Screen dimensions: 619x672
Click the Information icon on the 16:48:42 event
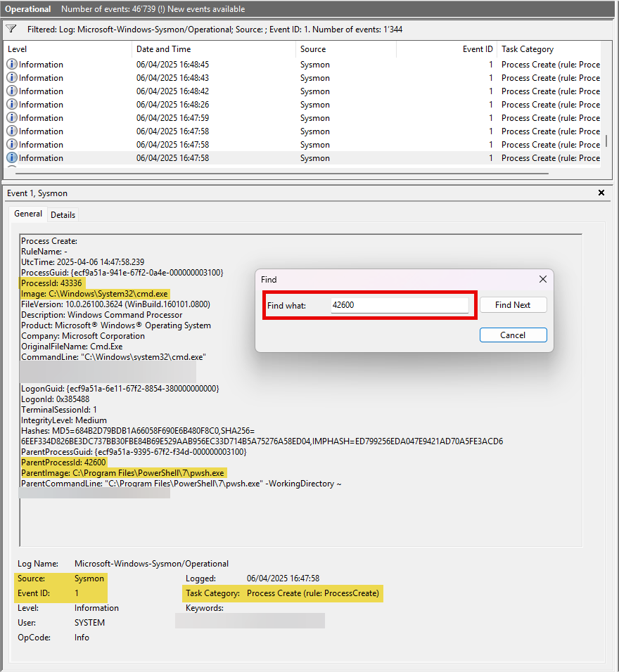10,91
